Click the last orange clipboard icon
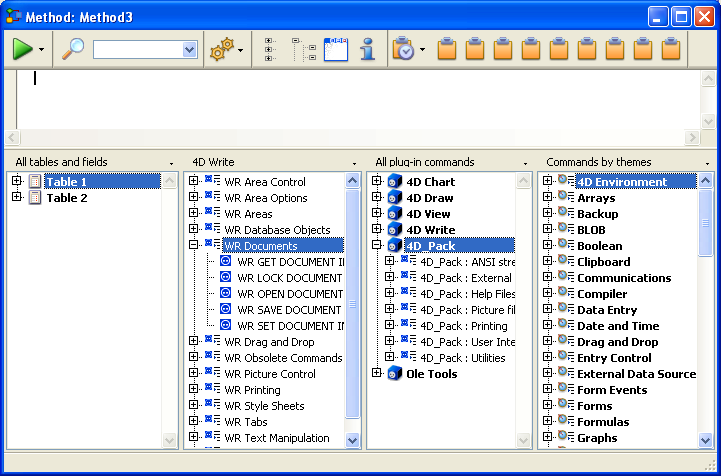 pyautogui.click(x=671, y=49)
